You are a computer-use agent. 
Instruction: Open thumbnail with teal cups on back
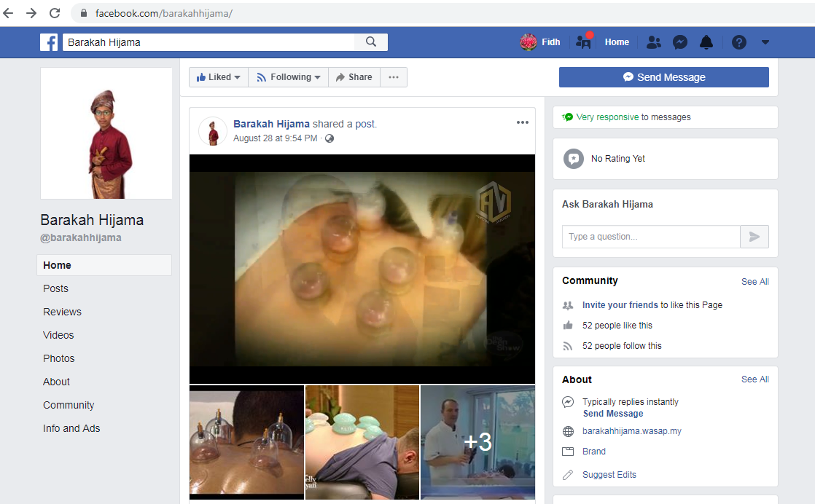[362, 442]
